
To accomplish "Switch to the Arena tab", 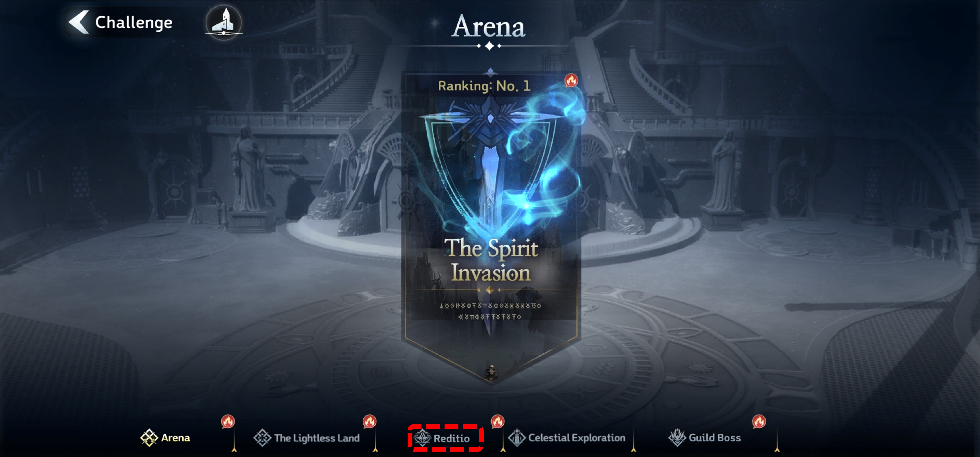I will [x=165, y=438].
